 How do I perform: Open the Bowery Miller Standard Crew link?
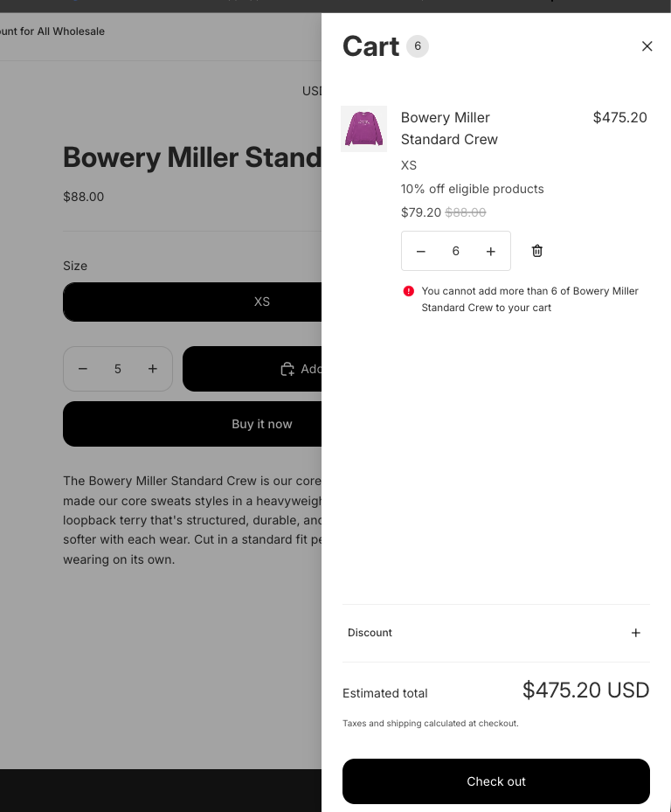449,128
